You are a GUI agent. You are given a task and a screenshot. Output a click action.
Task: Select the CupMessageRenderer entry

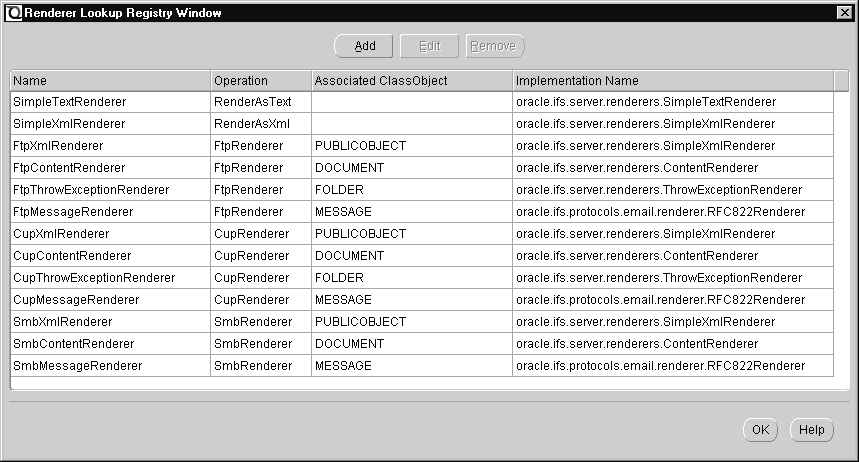110,300
